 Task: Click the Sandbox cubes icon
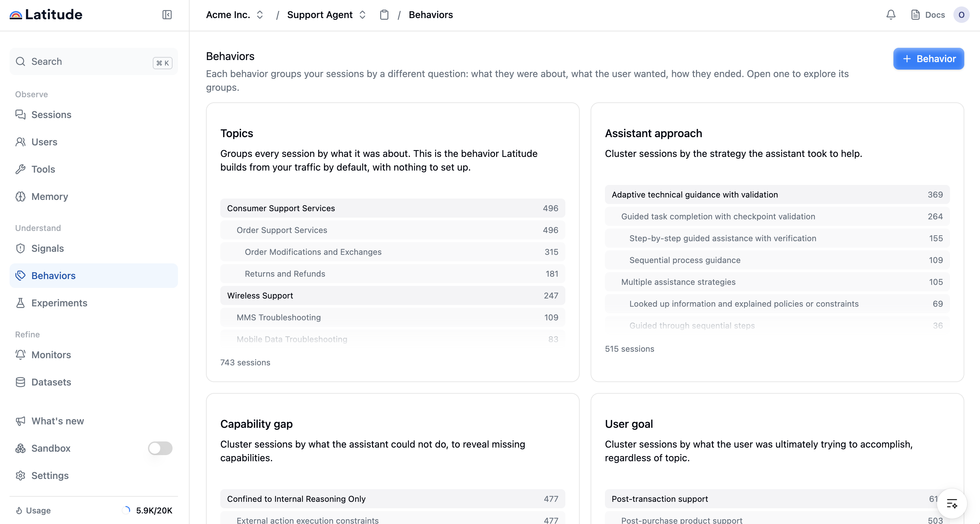click(x=20, y=448)
